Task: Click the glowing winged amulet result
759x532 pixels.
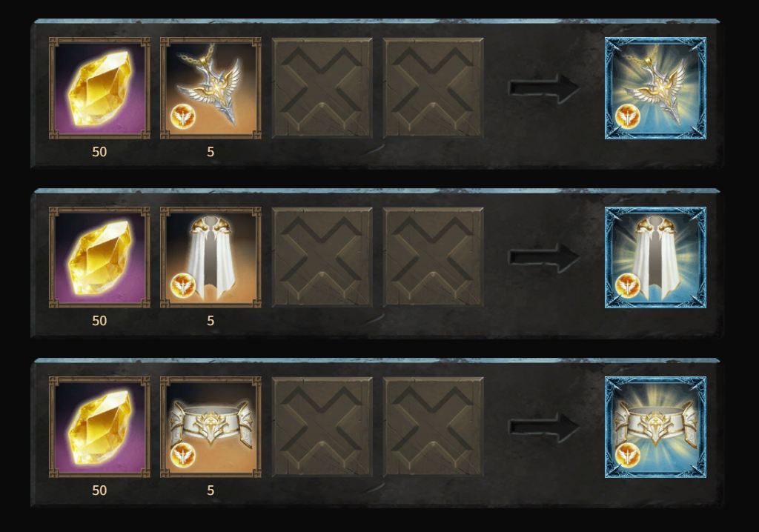Action: (655, 88)
